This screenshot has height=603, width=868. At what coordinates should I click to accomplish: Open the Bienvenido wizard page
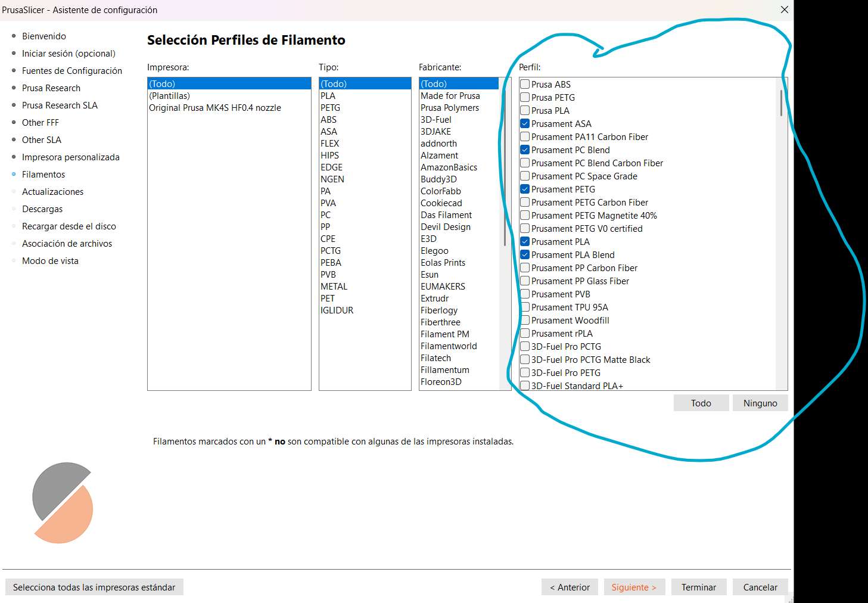click(x=44, y=36)
